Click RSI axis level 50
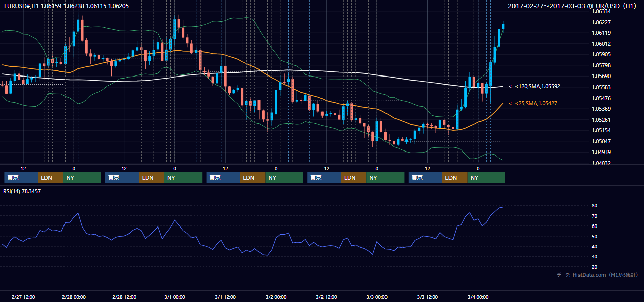Viewport: 644px width, 302px height. [x=595, y=236]
